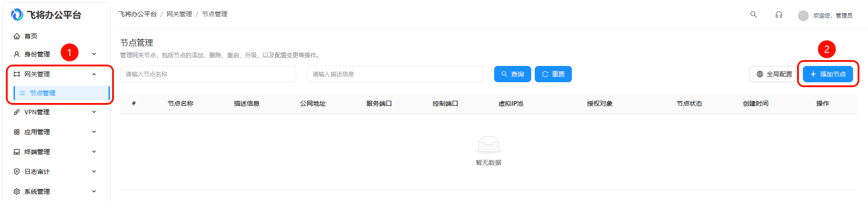Click the user avatar circle

pos(803,16)
